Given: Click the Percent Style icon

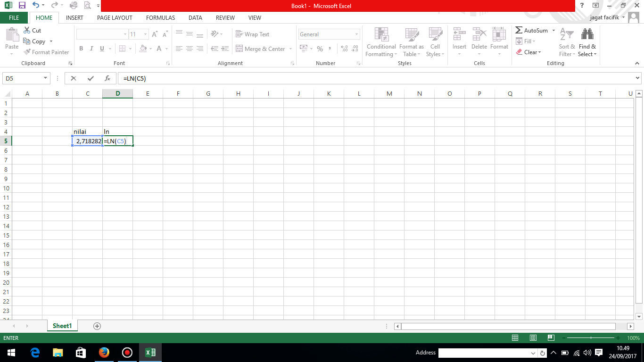Looking at the screenshot, I should click(x=320, y=49).
